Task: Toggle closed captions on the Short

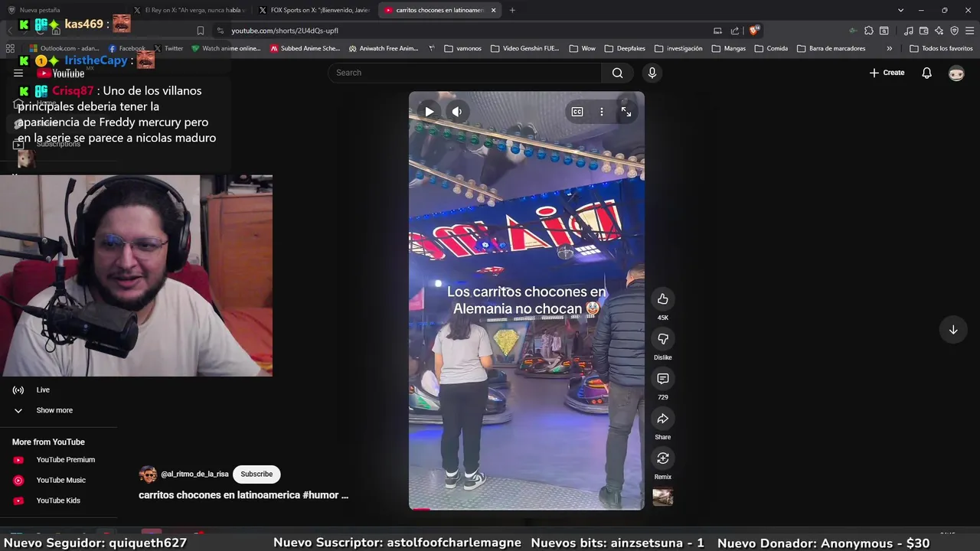Action: click(577, 112)
